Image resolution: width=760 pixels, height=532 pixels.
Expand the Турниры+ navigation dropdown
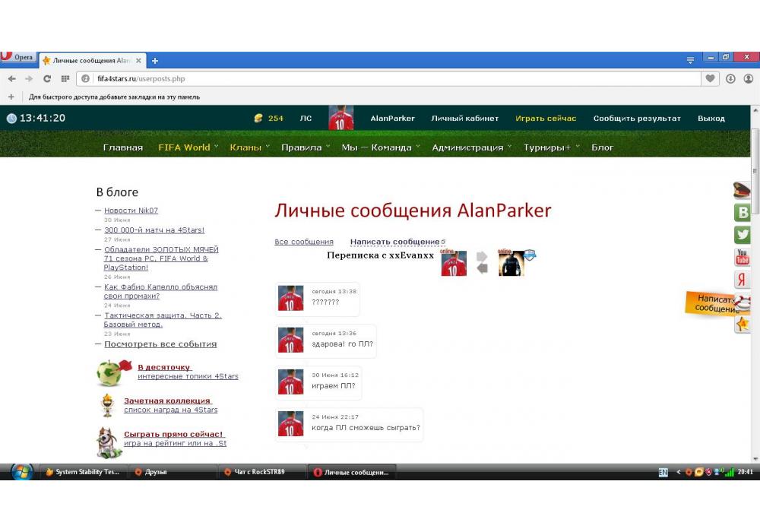(551, 147)
